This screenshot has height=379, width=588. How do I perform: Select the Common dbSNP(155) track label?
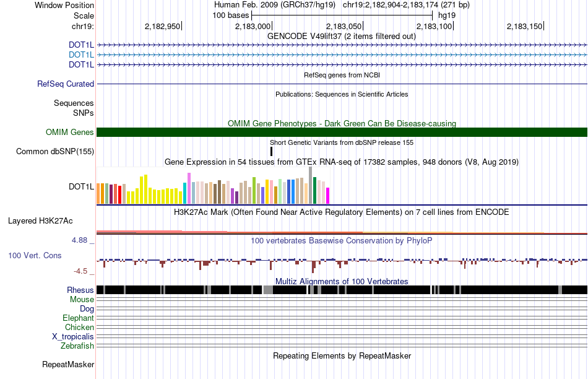pos(55,151)
